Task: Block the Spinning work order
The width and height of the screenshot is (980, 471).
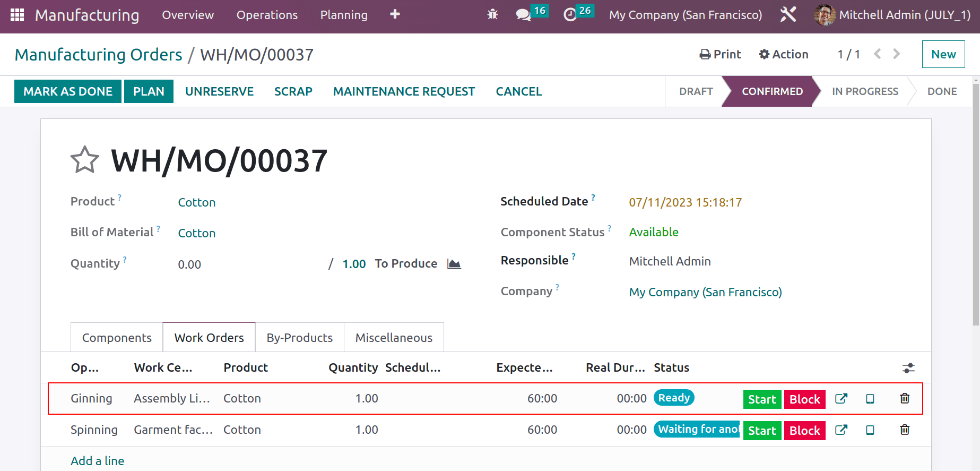Action: point(804,431)
